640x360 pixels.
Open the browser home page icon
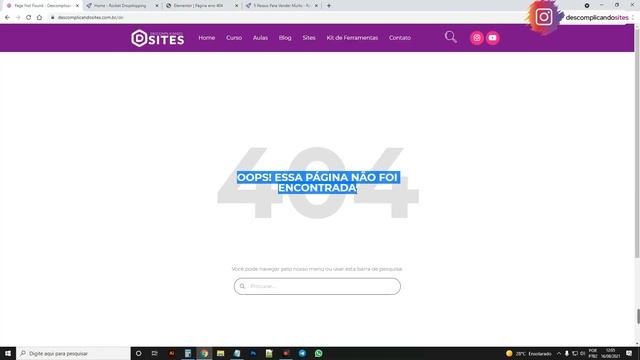pyautogui.click(x=39, y=18)
